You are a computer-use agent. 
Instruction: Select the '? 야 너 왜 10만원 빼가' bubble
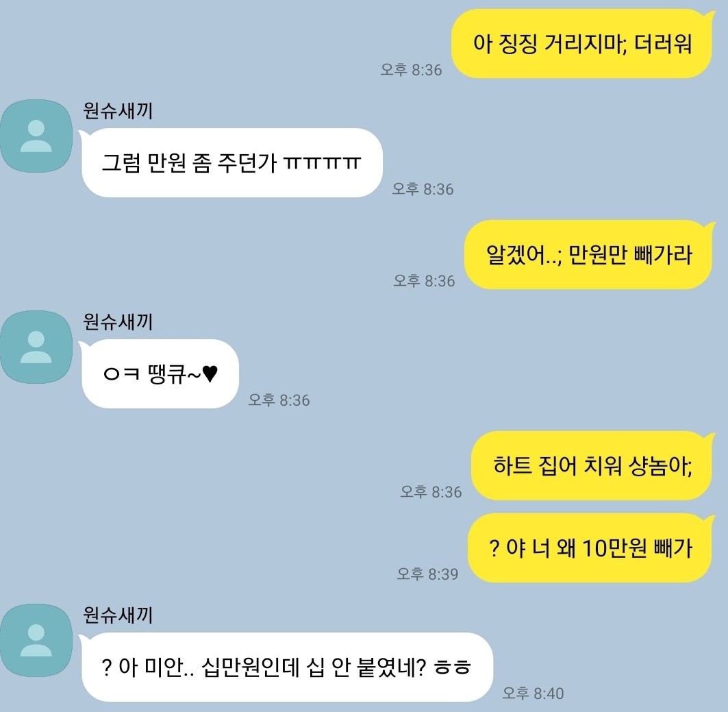[x=590, y=548]
